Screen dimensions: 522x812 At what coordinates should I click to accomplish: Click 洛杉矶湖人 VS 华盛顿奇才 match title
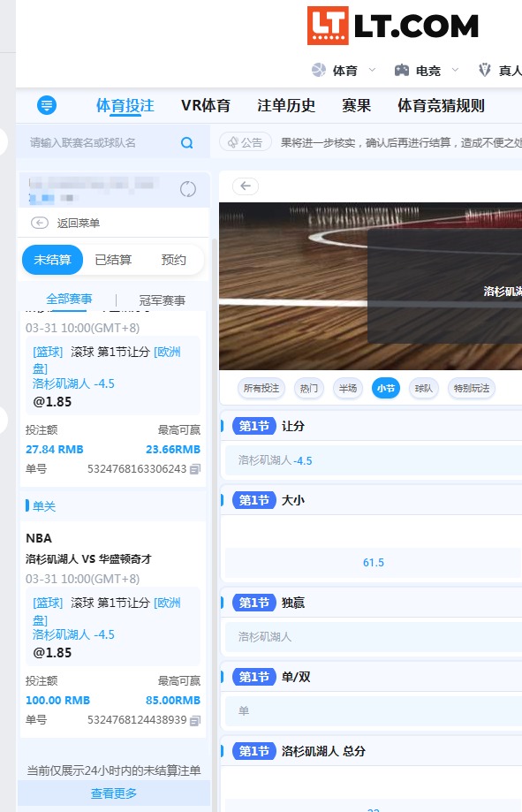88,558
